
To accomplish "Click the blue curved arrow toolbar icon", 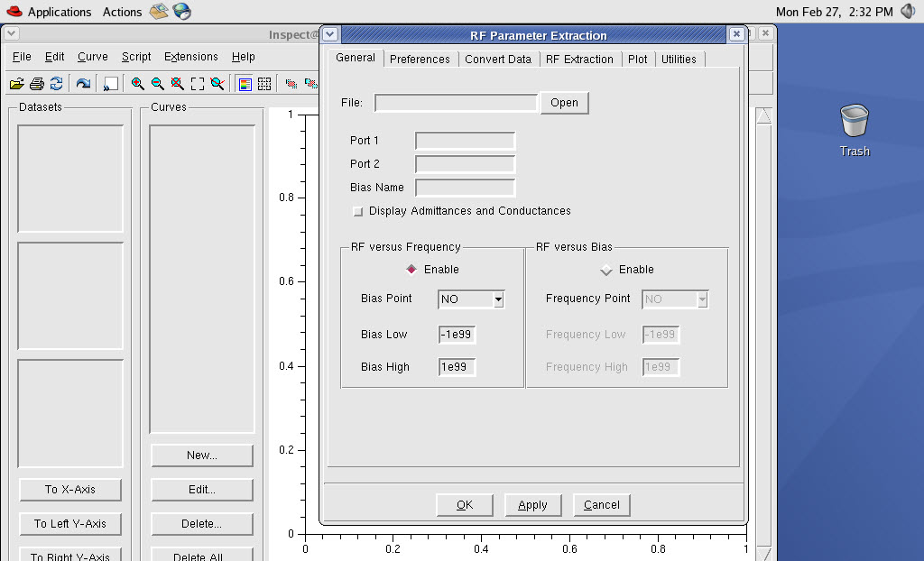I will [83, 84].
